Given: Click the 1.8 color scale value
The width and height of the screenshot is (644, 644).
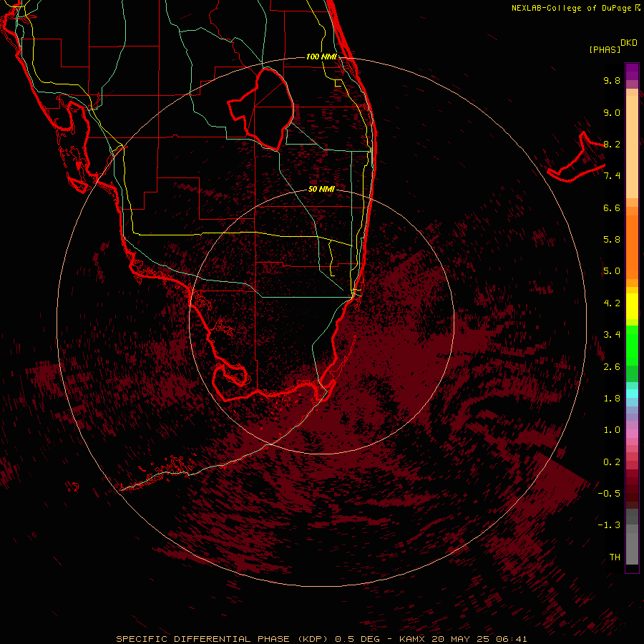Looking at the screenshot, I should pyautogui.click(x=612, y=399).
